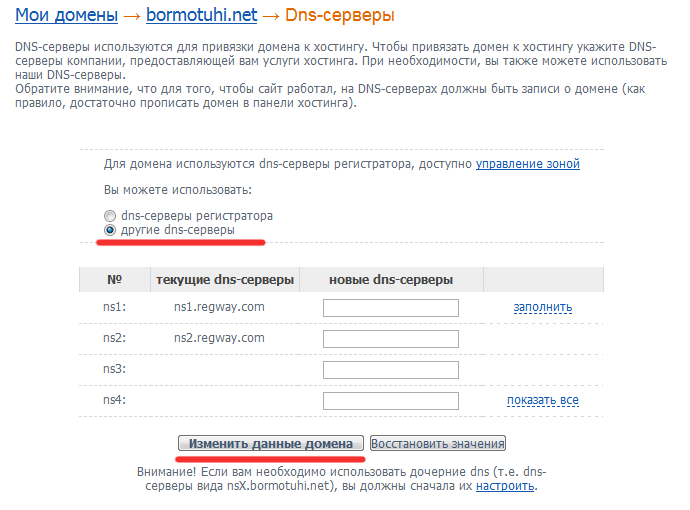The image size is (690, 510).
Task: Select 'другие dns-серверы' radio button
Action: [x=110, y=230]
